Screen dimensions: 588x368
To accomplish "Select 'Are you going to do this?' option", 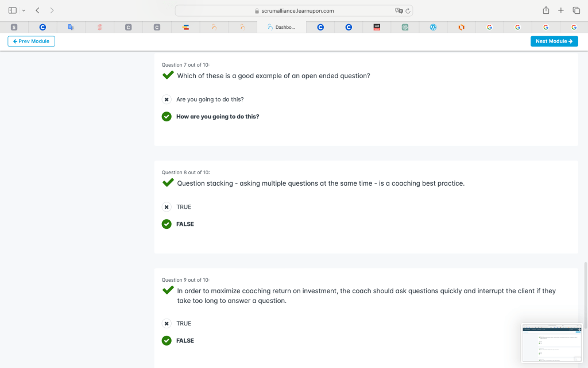I will 167,99.
